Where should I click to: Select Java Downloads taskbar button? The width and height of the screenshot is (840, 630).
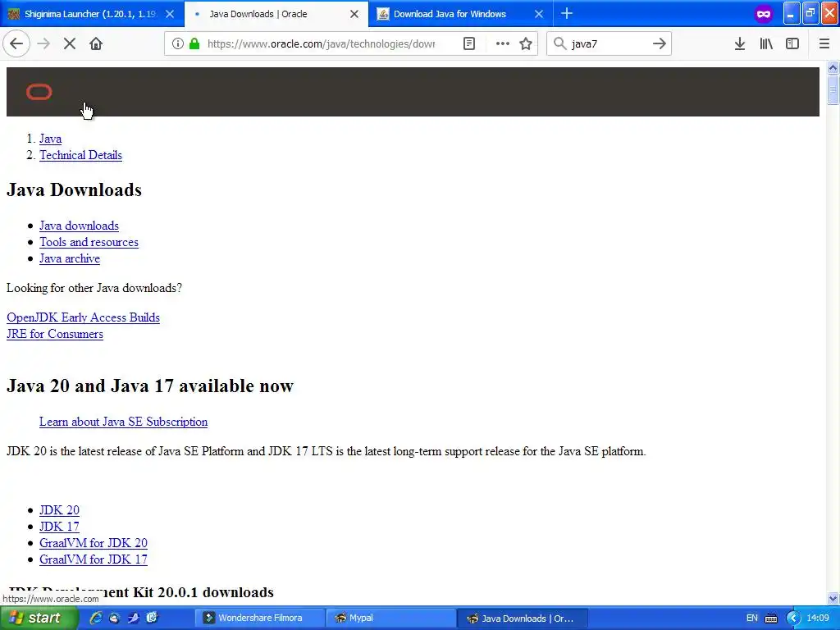pos(523,619)
